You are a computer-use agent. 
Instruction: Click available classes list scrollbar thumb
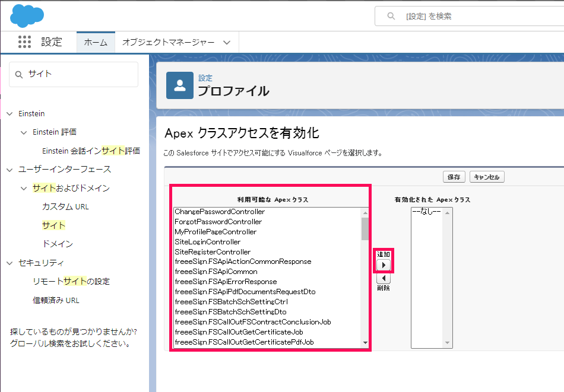click(x=366, y=229)
